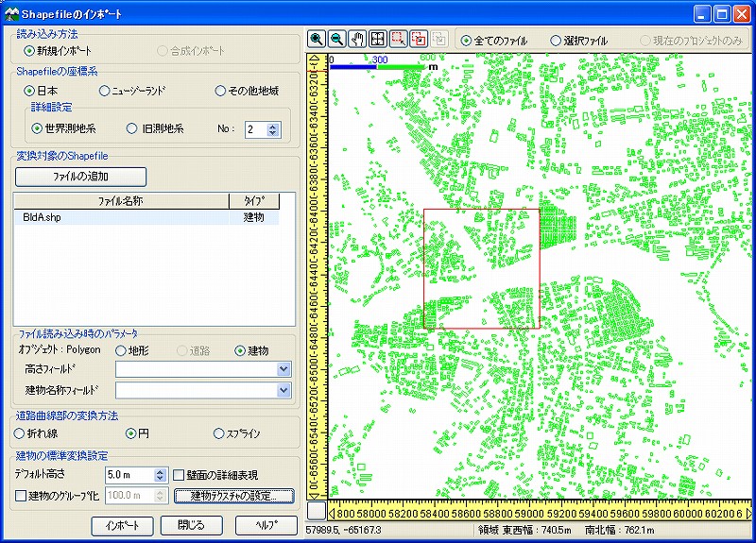
Task: Adjust the デフォルト高さ spinner arrows
Action: coord(159,475)
